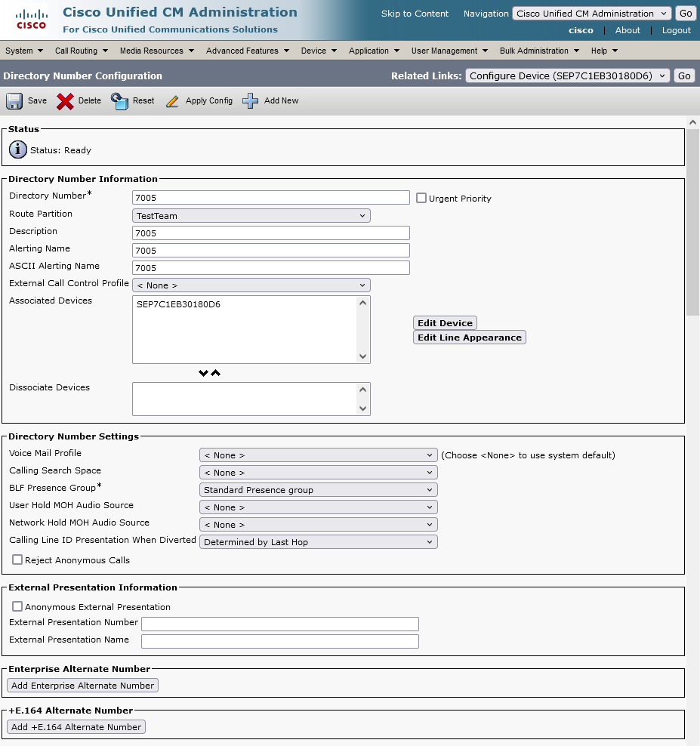Check Reject Anonymous Calls

pos(17,559)
